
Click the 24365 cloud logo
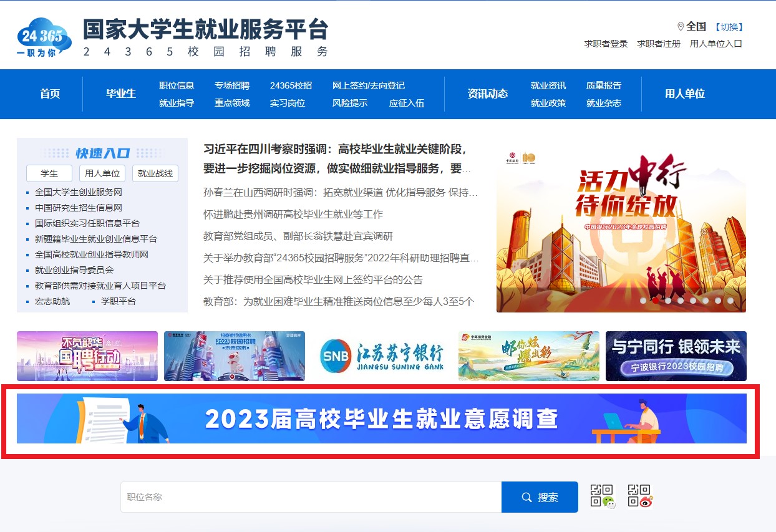pos(44,39)
